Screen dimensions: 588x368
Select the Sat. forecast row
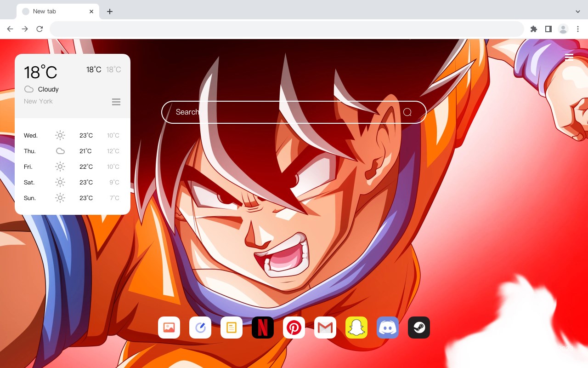(73, 182)
